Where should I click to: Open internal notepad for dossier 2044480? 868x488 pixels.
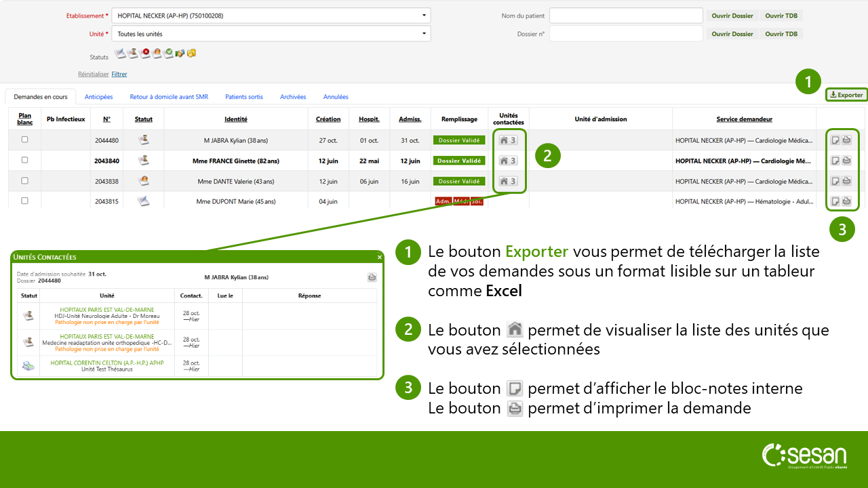click(836, 140)
